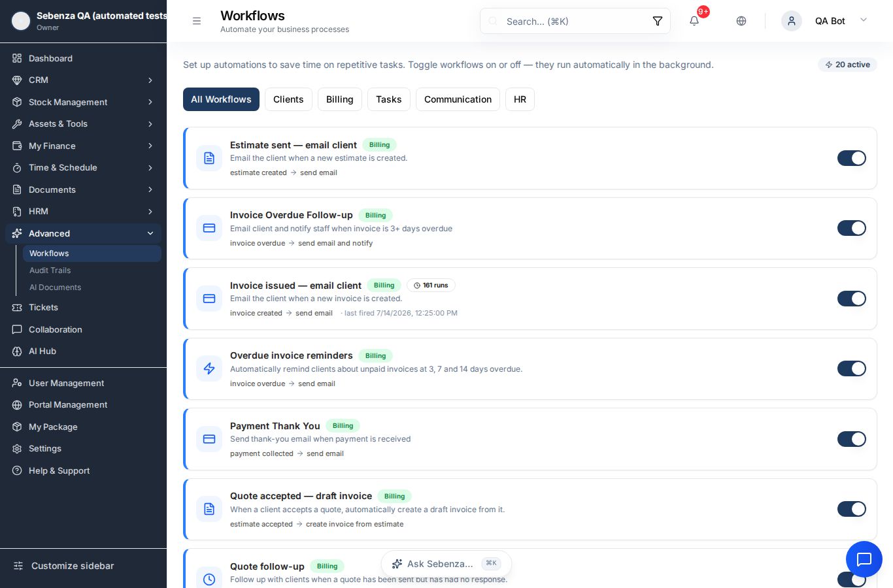Click the 20 active badge
The height and width of the screenshot is (588, 893).
coord(847,65)
